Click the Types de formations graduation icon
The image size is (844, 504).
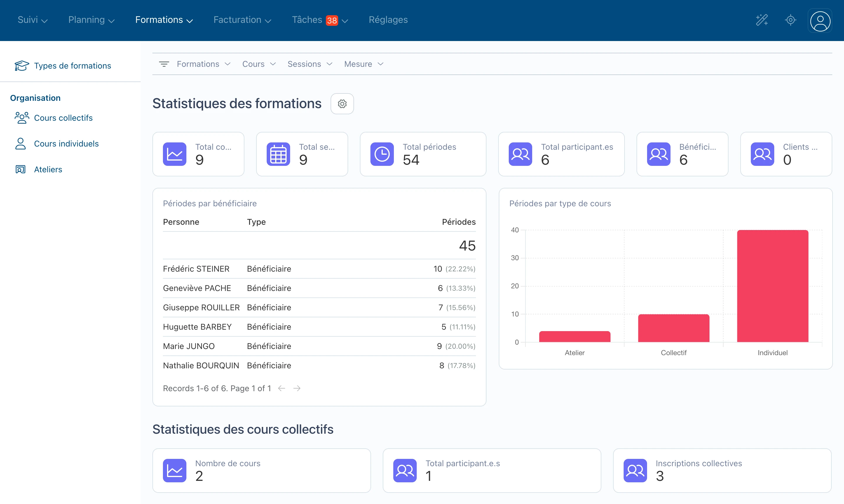pyautogui.click(x=21, y=66)
